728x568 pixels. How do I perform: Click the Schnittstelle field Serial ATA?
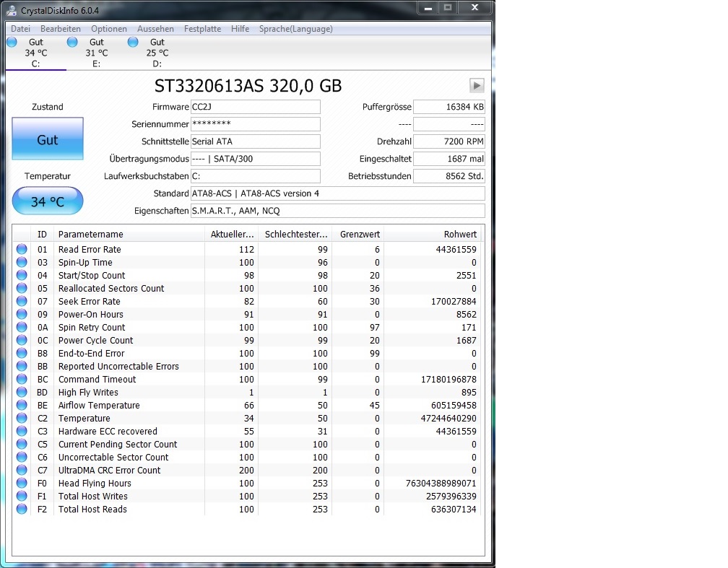point(256,141)
